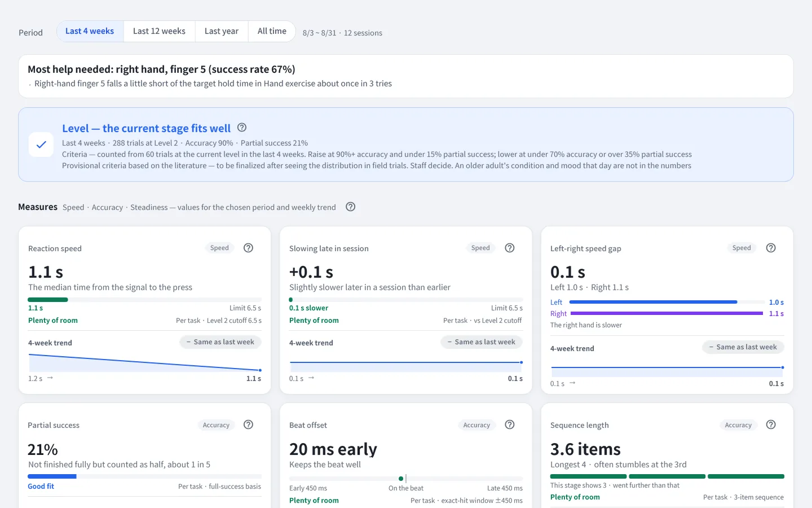This screenshot has height=508, width=812.
Task: Click 'Longest 4 · often stumbles at the 3rd' text
Action: [619, 465]
